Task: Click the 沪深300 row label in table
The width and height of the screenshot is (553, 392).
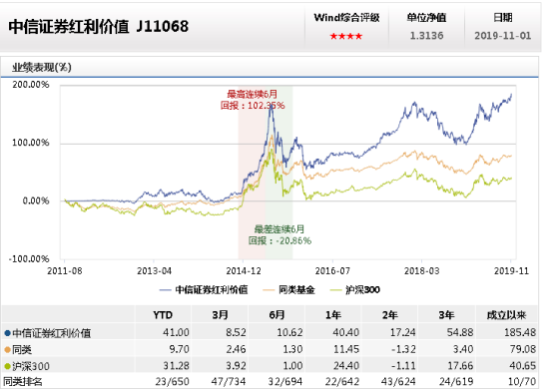Action: 31,367
